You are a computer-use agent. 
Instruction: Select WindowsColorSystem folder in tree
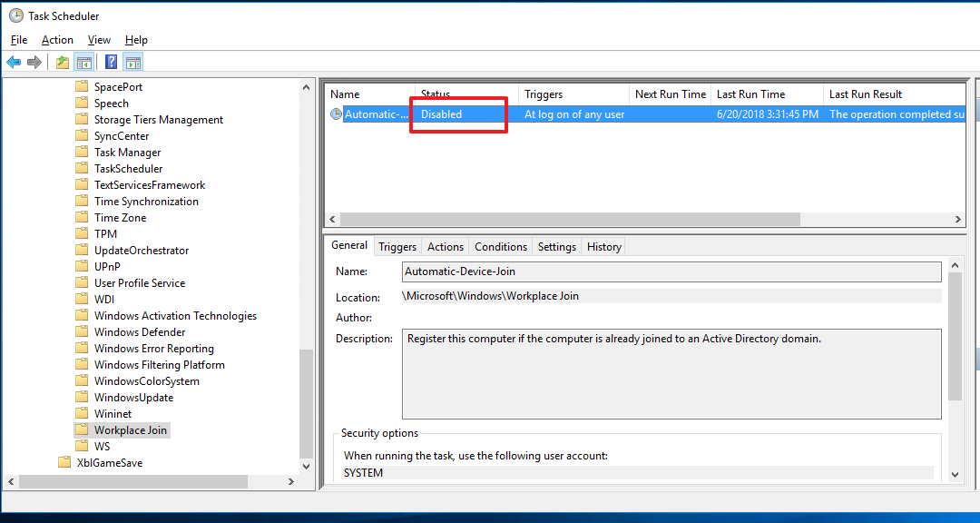147,380
